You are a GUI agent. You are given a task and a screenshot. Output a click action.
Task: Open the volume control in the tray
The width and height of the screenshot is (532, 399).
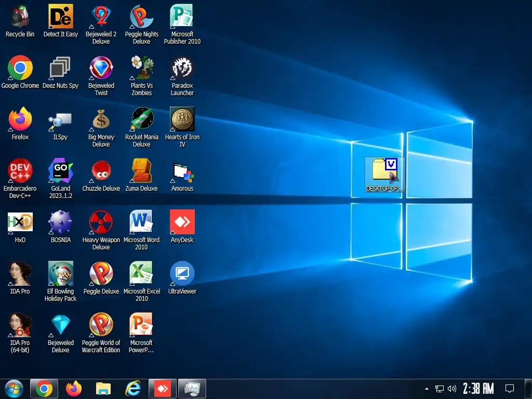(452, 389)
